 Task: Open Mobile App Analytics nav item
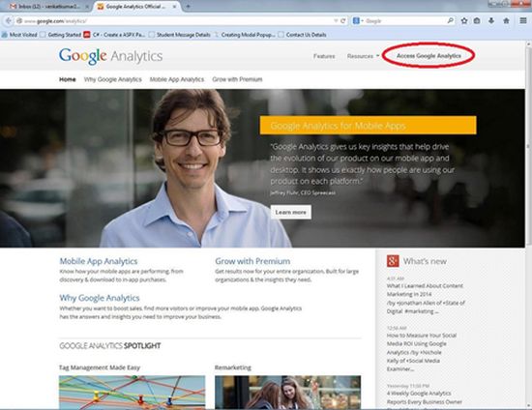[177, 79]
